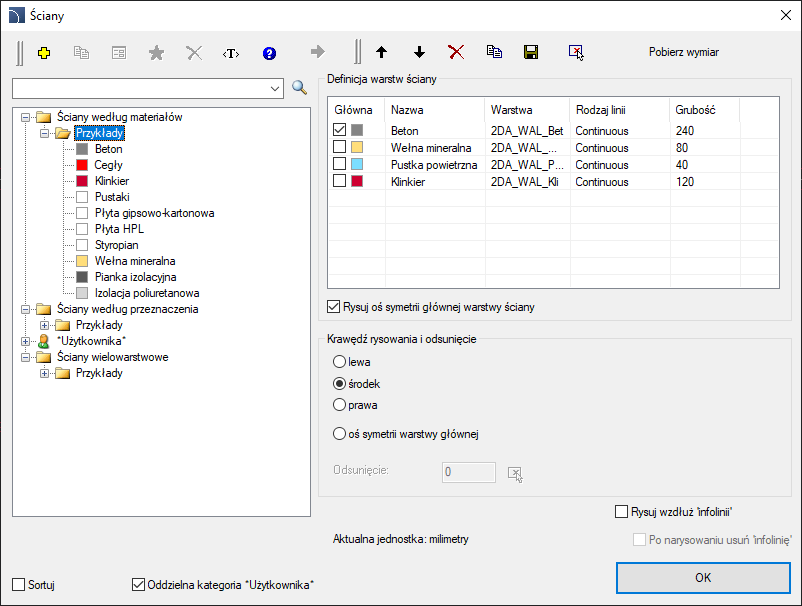The image size is (802, 606).
Task: Collapse Ściany według przeznaczenia tree node
Action: point(25,309)
